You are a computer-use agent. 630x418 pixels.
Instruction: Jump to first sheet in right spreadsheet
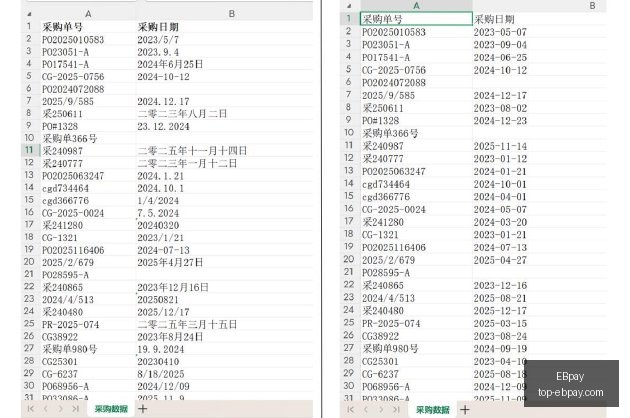tap(350, 410)
